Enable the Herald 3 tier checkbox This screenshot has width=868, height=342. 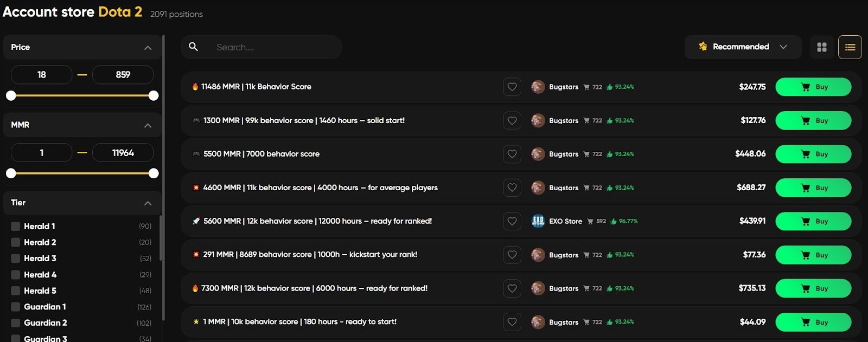(x=16, y=259)
